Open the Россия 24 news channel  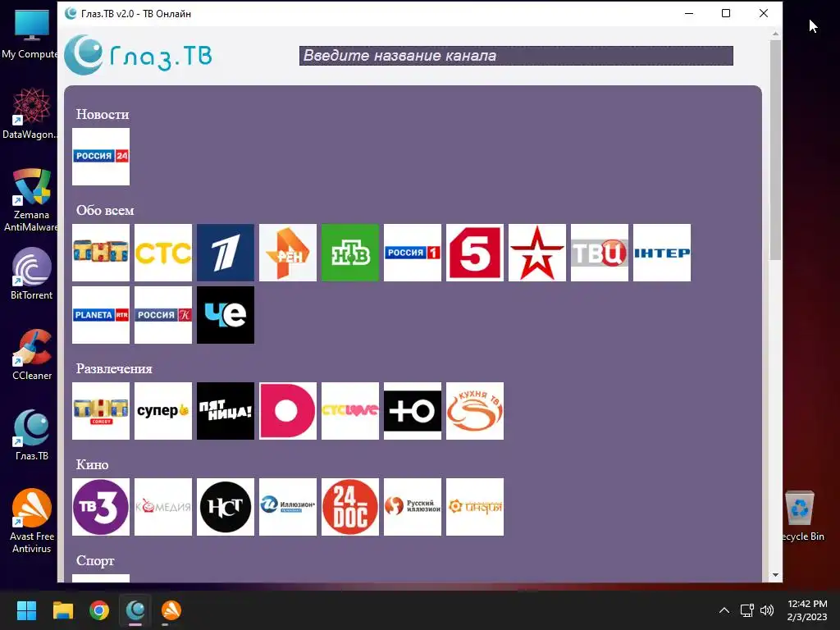[101, 157]
